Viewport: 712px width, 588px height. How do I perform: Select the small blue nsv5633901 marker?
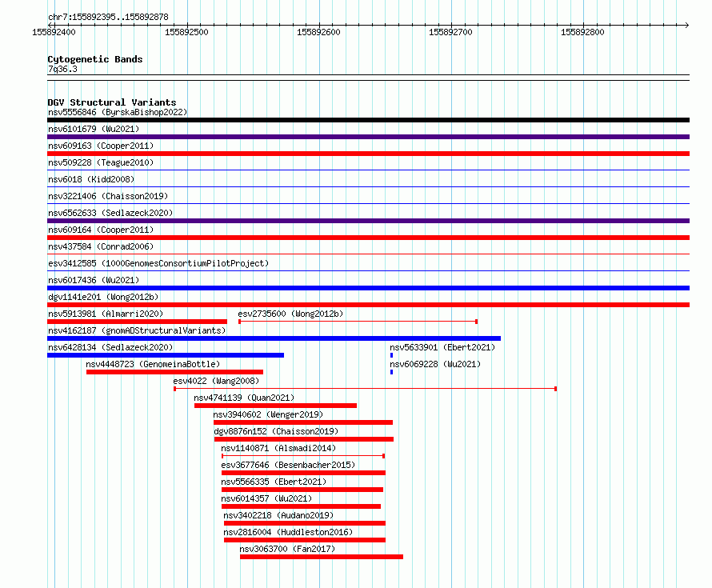coord(391,355)
